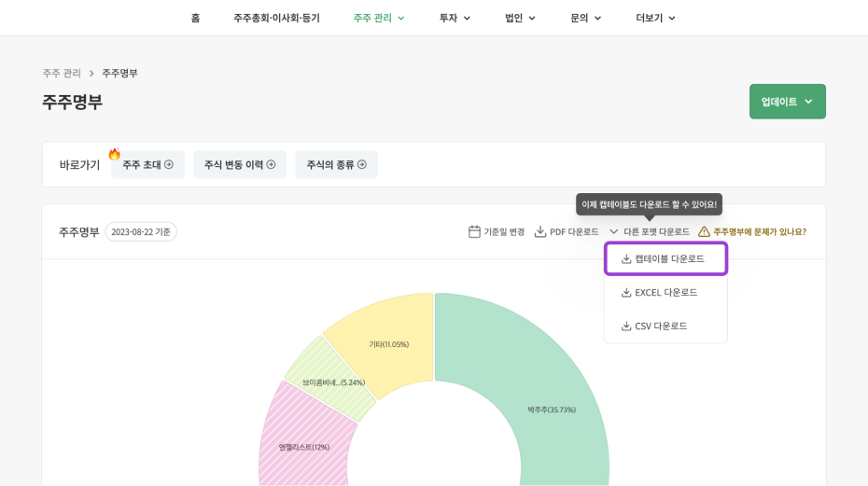This screenshot has height=486, width=868.
Task: Select the pink 엔젤리스트 chart segment
Action: [x=304, y=438]
